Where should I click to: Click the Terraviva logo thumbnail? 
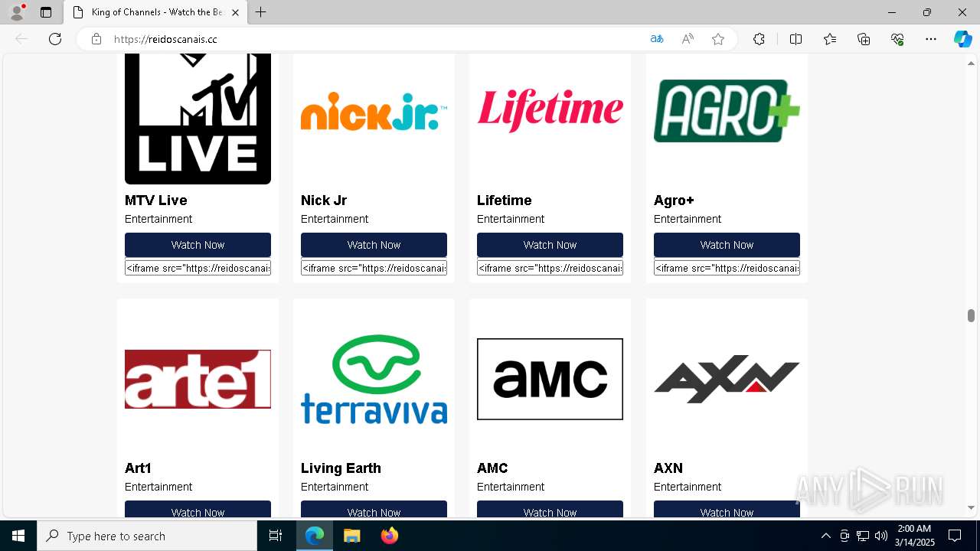point(374,379)
